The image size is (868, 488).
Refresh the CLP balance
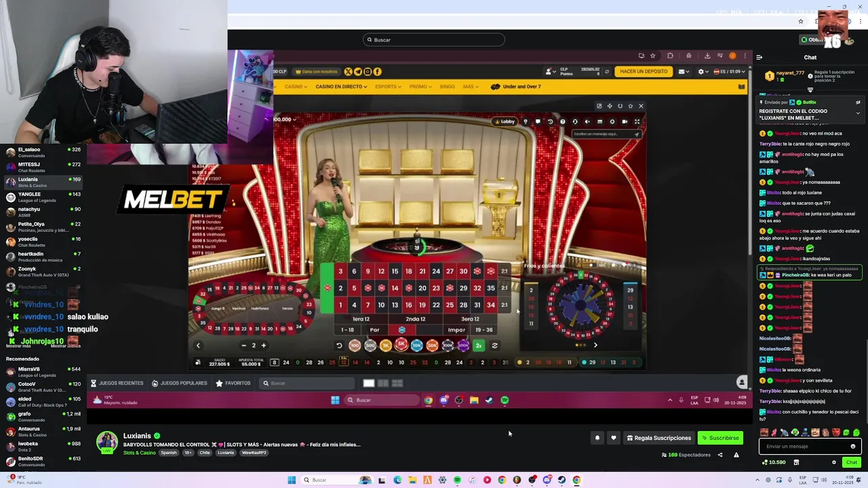(x=607, y=72)
